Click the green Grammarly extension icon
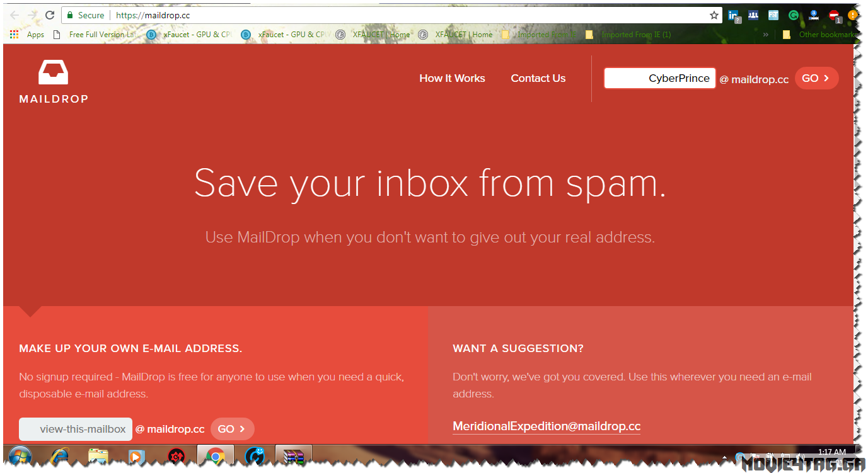This screenshot has height=473, width=868. click(794, 15)
